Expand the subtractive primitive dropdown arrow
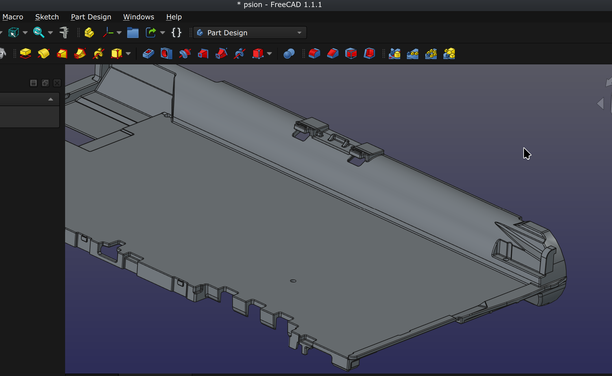Screen dimensions: 612x376 269,53
